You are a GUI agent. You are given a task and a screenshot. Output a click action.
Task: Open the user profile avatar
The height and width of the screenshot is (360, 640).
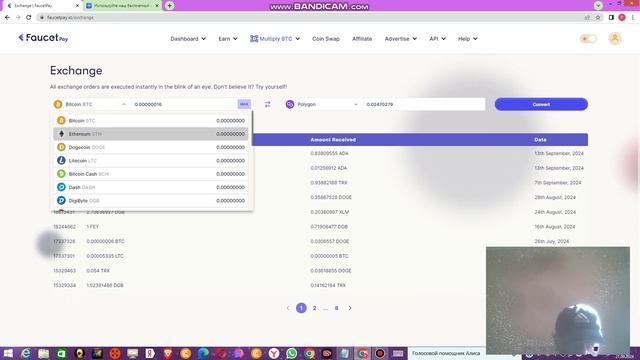pos(615,39)
